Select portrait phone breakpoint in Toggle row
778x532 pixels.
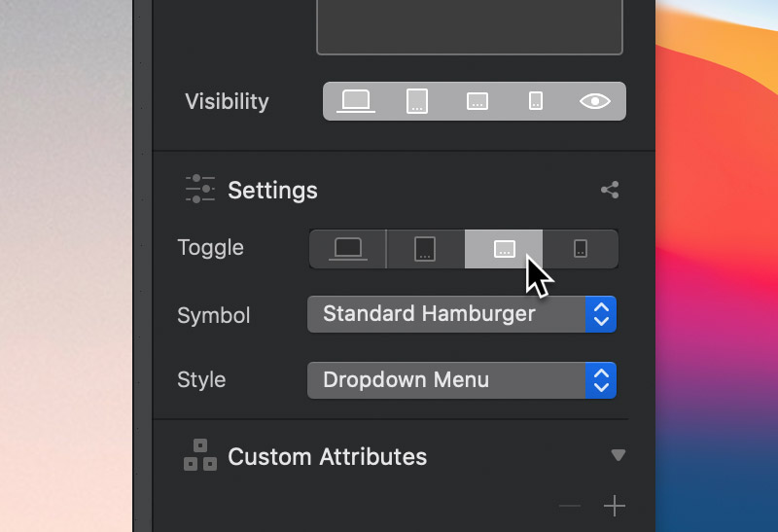click(x=581, y=249)
